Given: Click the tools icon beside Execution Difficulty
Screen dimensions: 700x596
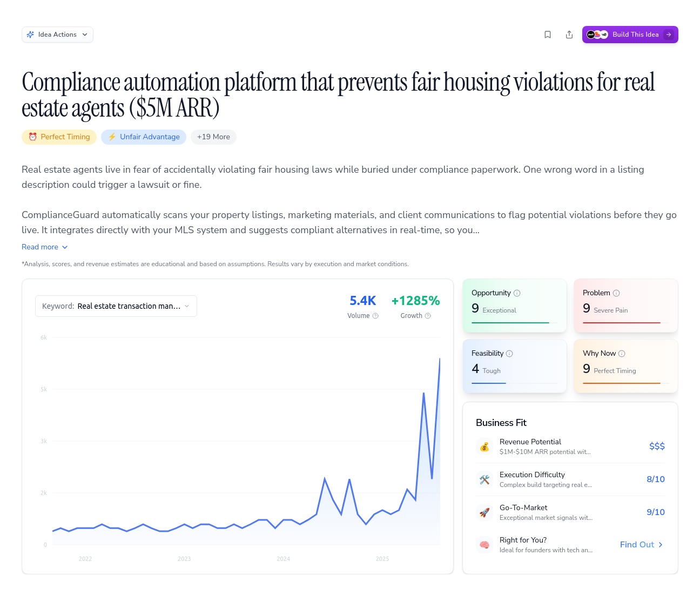Looking at the screenshot, I should pos(484,479).
